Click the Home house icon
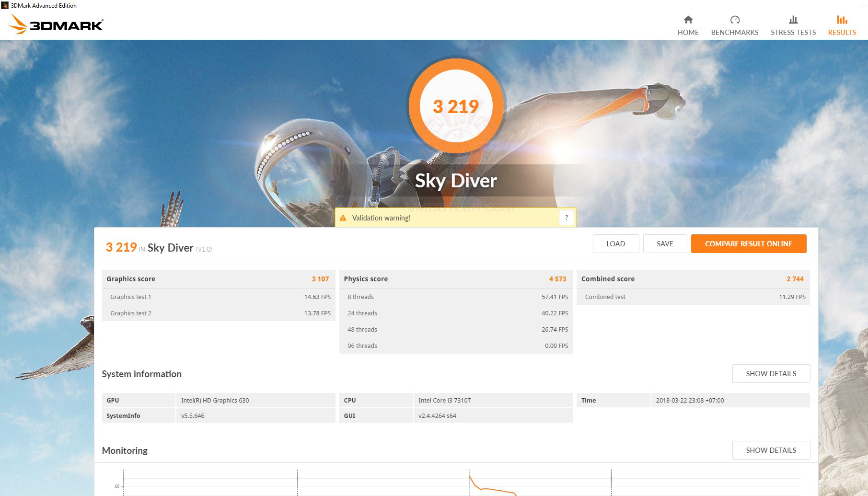The width and height of the screenshot is (868, 496). [x=688, y=20]
